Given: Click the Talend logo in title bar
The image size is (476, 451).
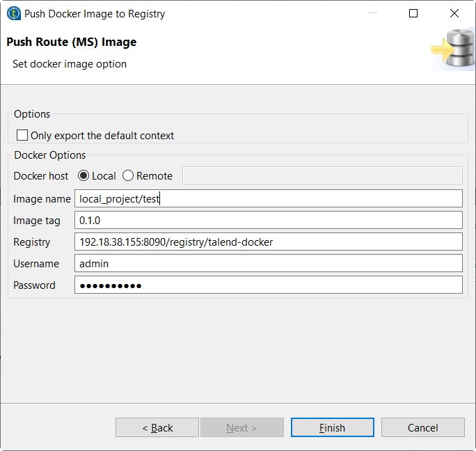Looking at the screenshot, I should (13, 13).
